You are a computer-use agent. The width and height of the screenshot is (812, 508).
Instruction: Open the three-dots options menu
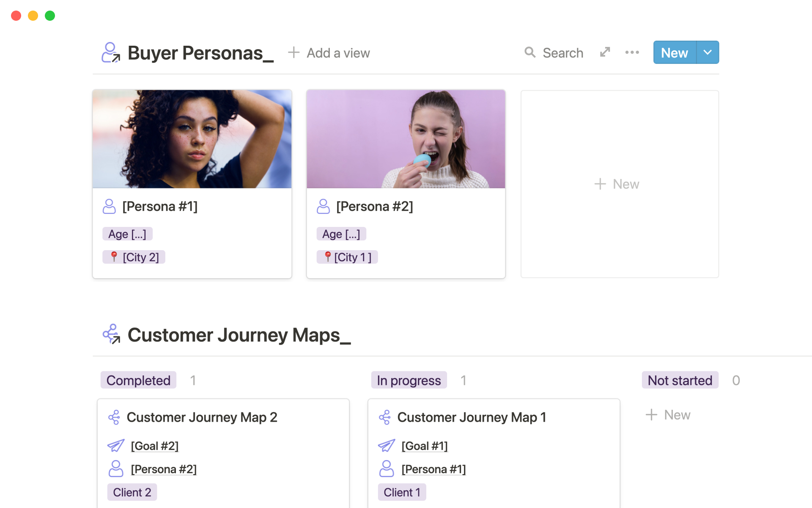coord(632,52)
